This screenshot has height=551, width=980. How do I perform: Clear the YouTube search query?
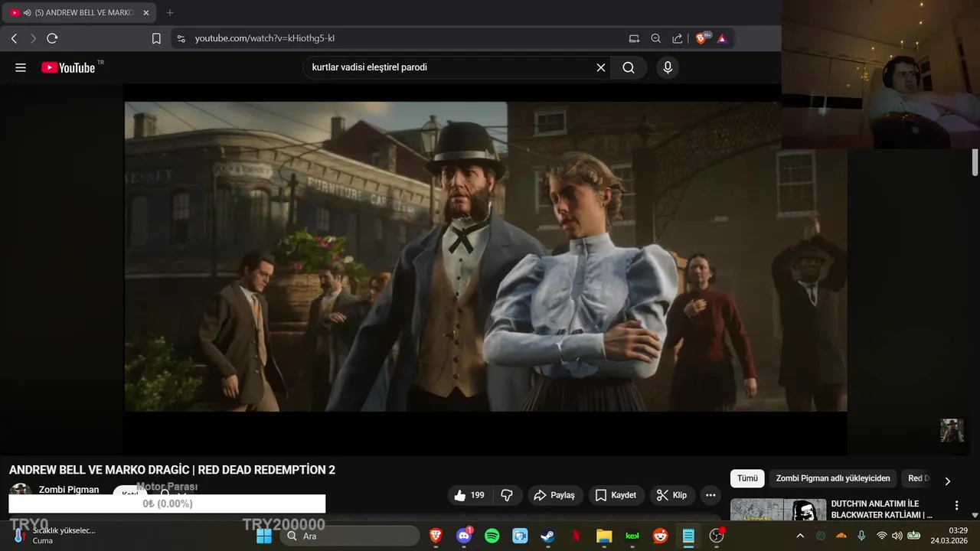[601, 67]
